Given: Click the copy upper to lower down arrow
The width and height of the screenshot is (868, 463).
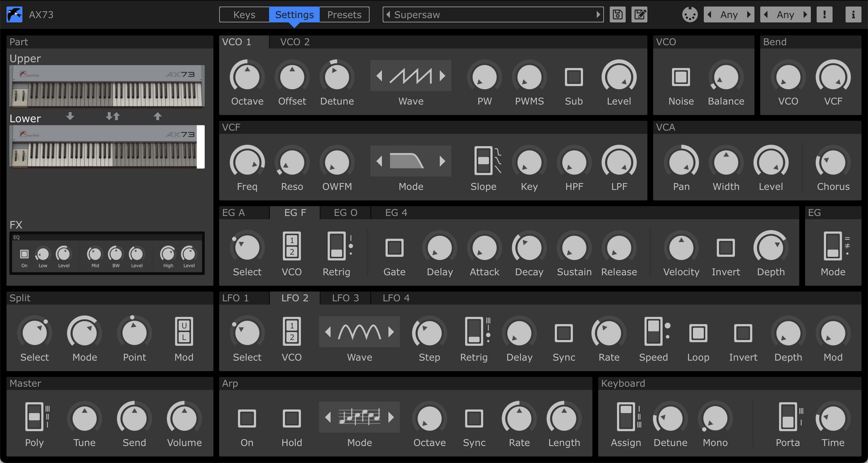Looking at the screenshot, I should click(x=70, y=116).
